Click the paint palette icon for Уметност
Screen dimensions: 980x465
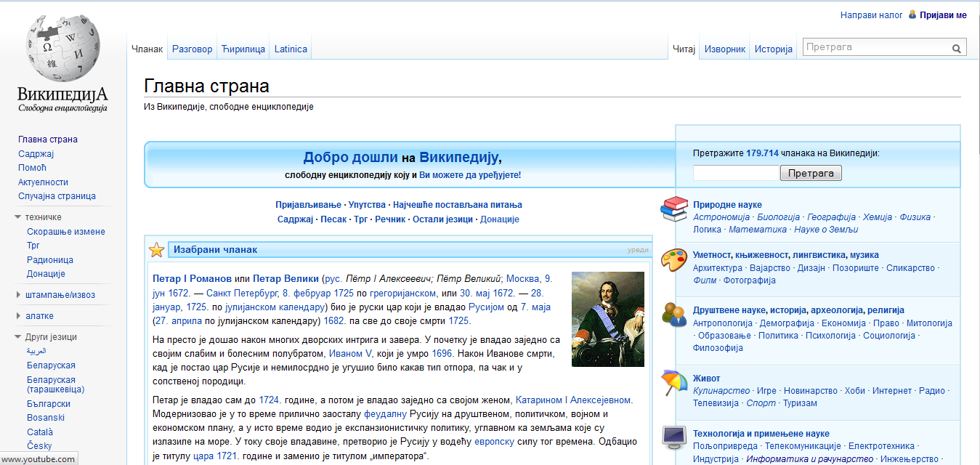pos(674,259)
